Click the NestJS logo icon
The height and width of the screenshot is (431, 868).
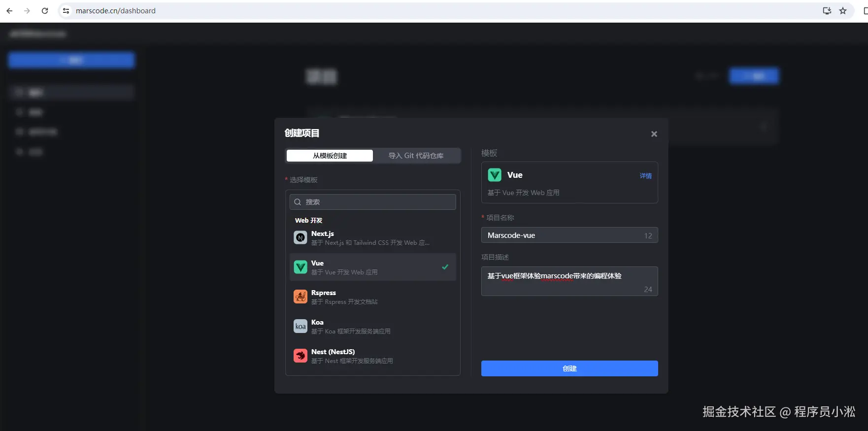300,356
